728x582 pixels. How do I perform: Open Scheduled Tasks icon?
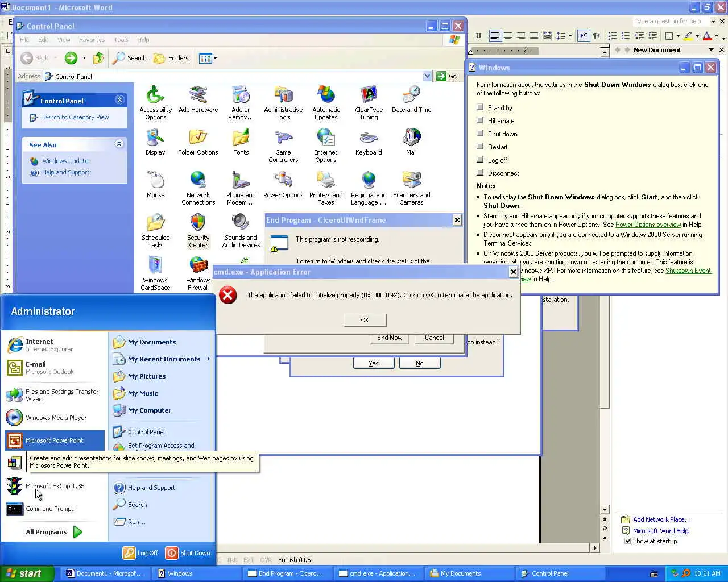click(x=155, y=231)
